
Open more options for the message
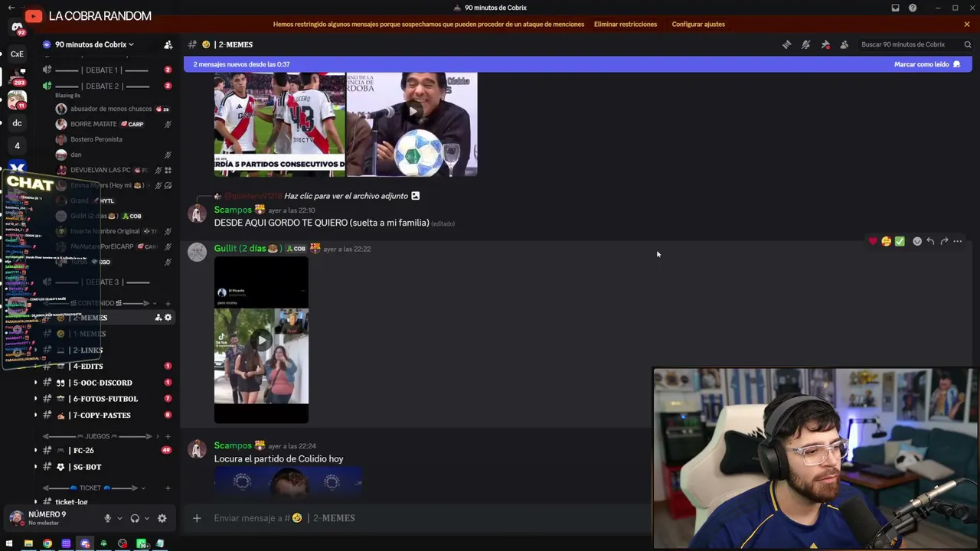[957, 241]
